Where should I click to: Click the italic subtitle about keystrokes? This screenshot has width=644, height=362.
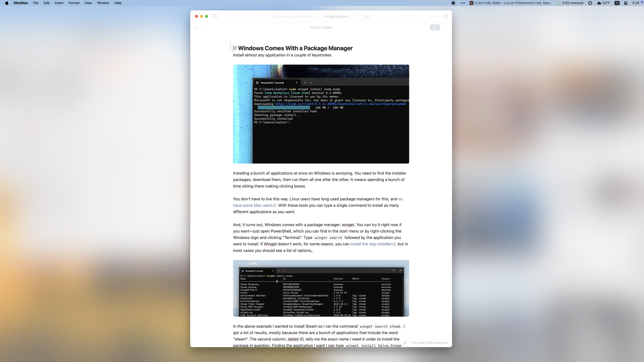pyautogui.click(x=282, y=55)
